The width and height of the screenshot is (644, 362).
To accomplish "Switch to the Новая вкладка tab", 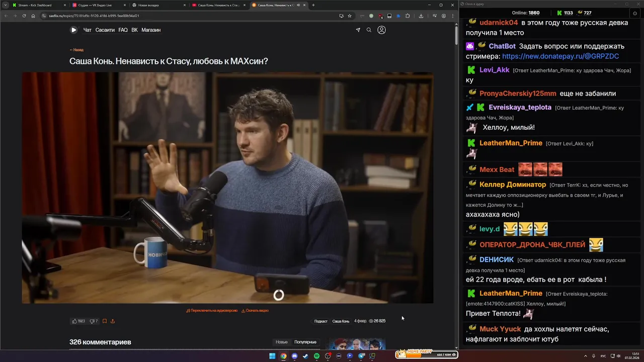I will click(x=158, y=5).
